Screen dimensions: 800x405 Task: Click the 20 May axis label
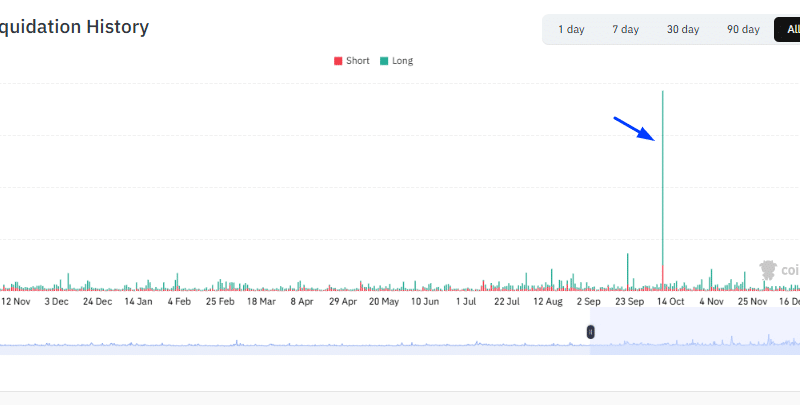pos(384,301)
